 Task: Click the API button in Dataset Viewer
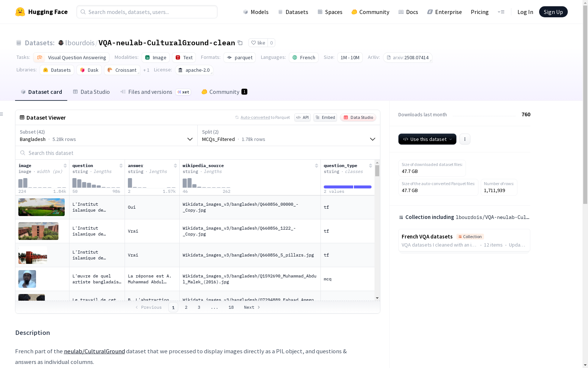pyautogui.click(x=302, y=117)
